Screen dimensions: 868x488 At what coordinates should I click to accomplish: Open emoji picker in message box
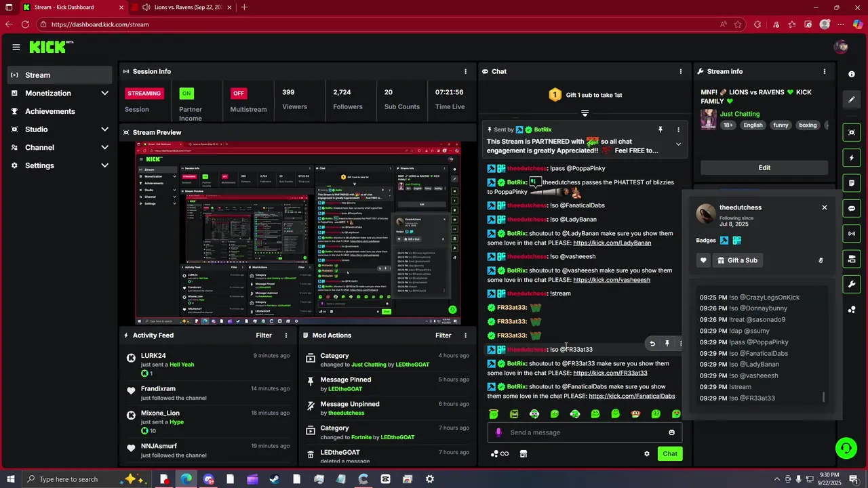671,432
